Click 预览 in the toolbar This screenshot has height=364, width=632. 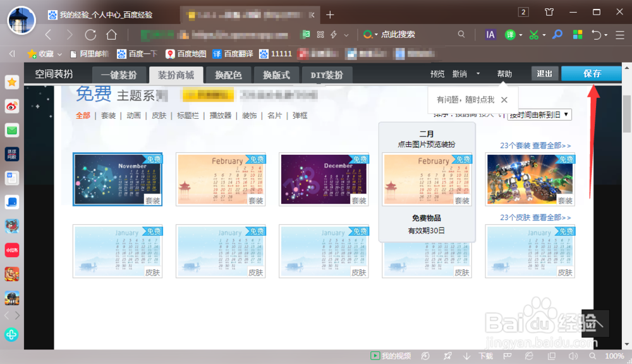pyautogui.click(x=437, y=74)
